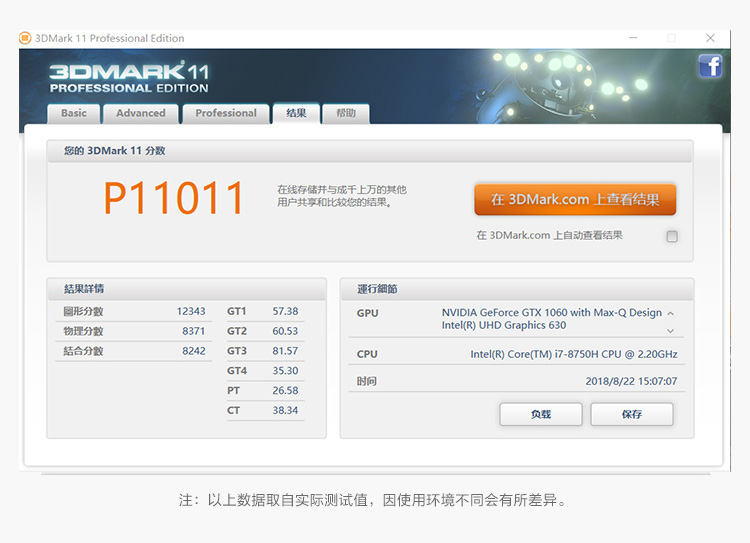
Task: Select physics score value 8371
Action: [x=194, y=331]
